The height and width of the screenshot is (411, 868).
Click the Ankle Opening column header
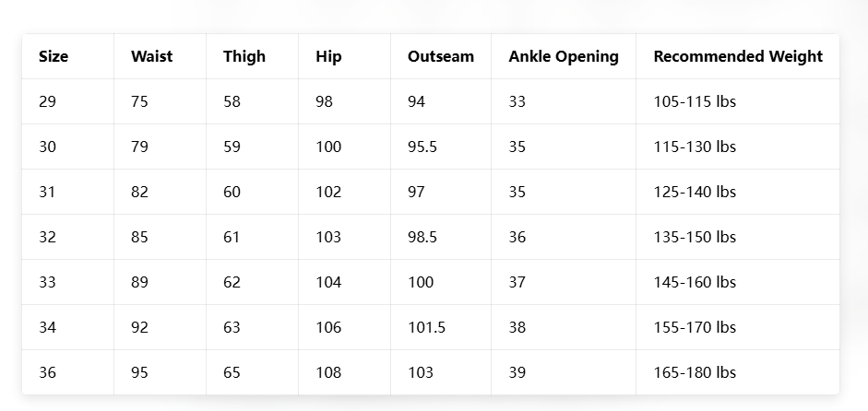[563, 56]
